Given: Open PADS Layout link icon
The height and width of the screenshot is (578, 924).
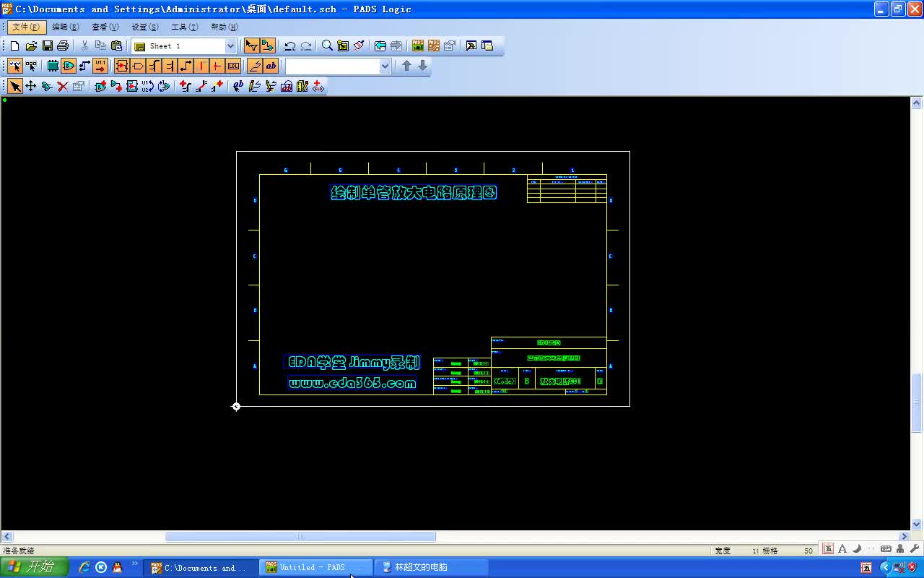Looking at the screenshot, I should 418,46.
